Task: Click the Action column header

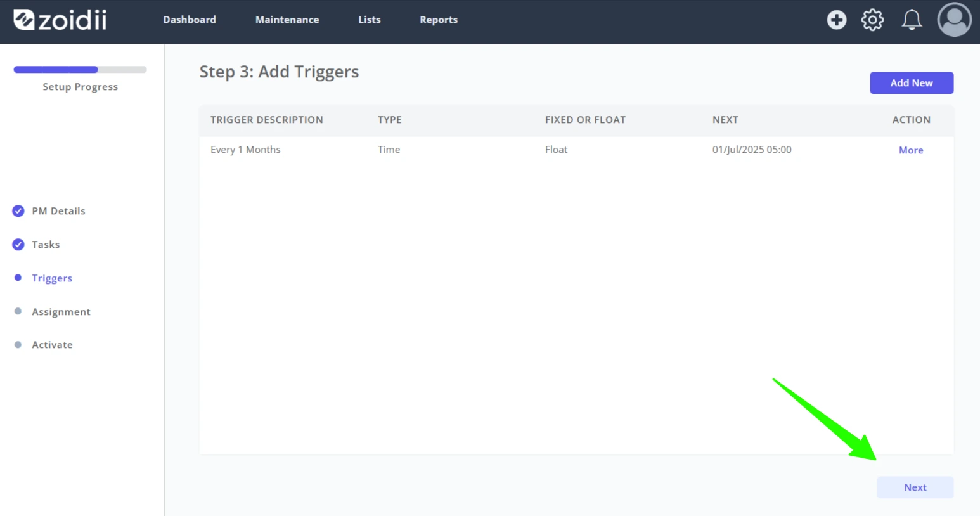Action: (912, 120)
